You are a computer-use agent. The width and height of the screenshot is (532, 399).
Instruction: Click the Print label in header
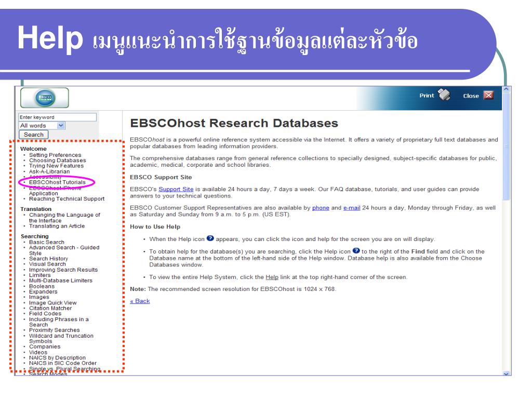tap(427, 96)
